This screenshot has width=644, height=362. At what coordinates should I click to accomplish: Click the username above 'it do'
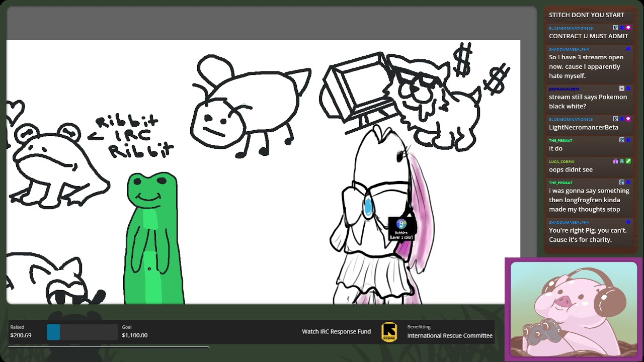(560, 140)
